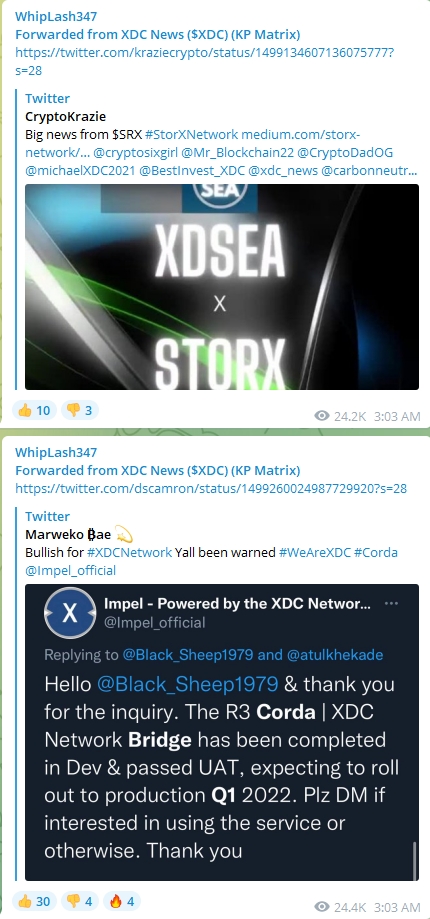This screenshot has height=919, width=430.
Task: Open the kraziecrypto Twitter status link
Action: click(204, 62)
